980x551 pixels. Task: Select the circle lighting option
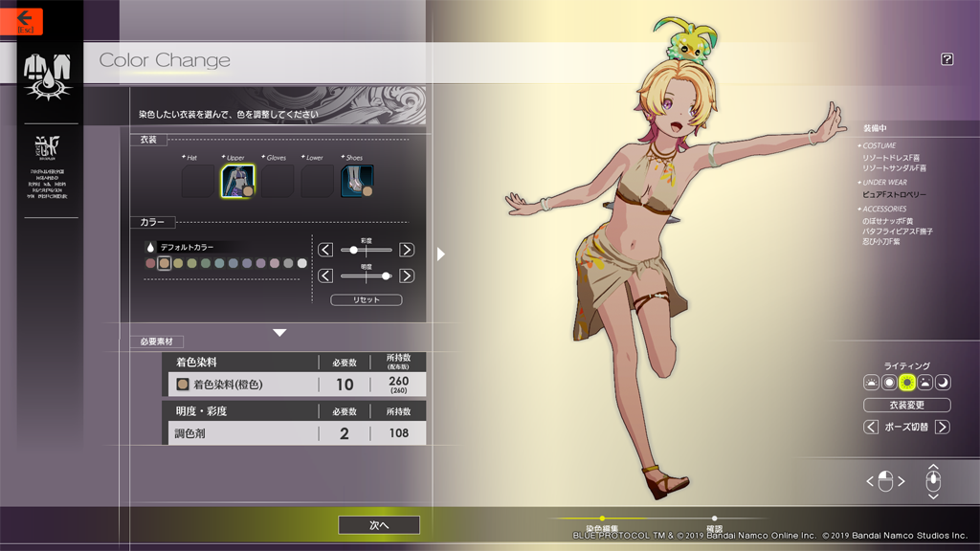point(889,383)
